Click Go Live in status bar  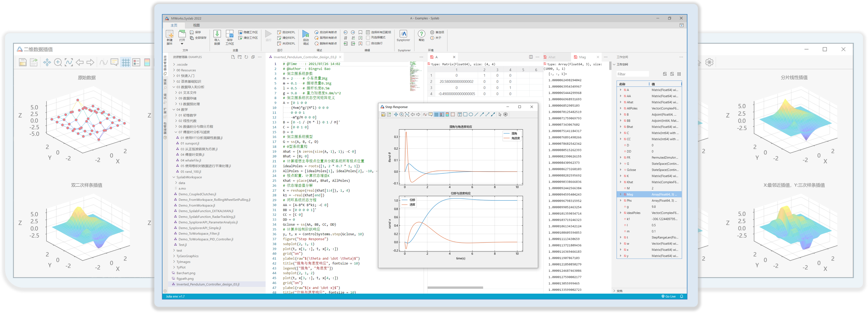pos(668,296)
